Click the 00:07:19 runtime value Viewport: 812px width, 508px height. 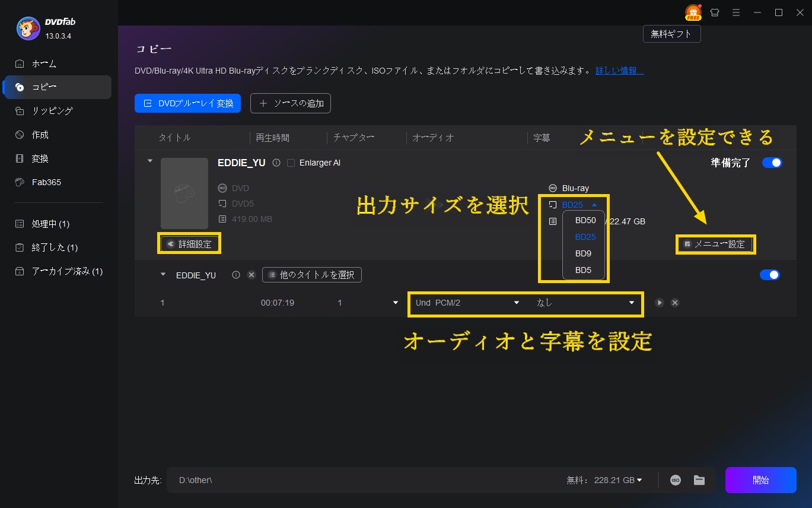click(x=278, y=303)
